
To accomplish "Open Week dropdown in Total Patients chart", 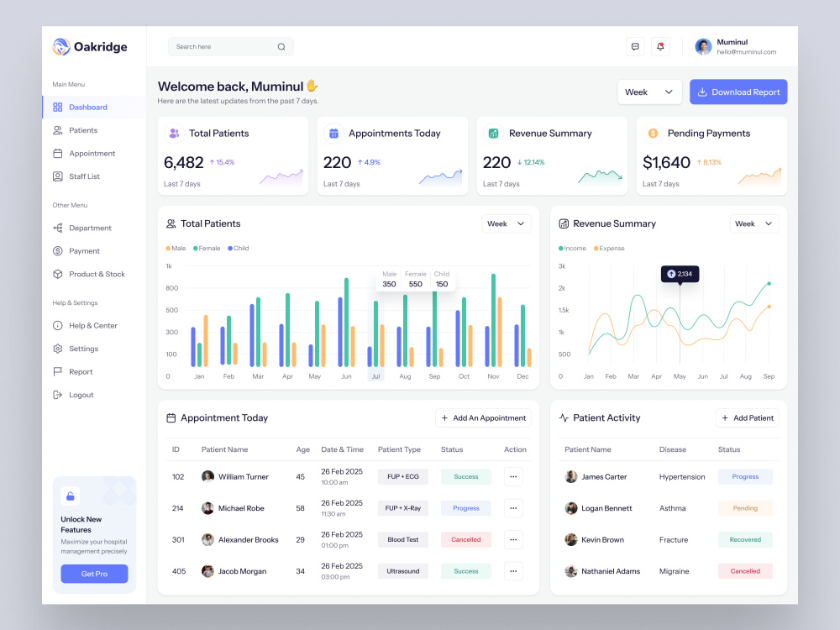I will [507, 223].
